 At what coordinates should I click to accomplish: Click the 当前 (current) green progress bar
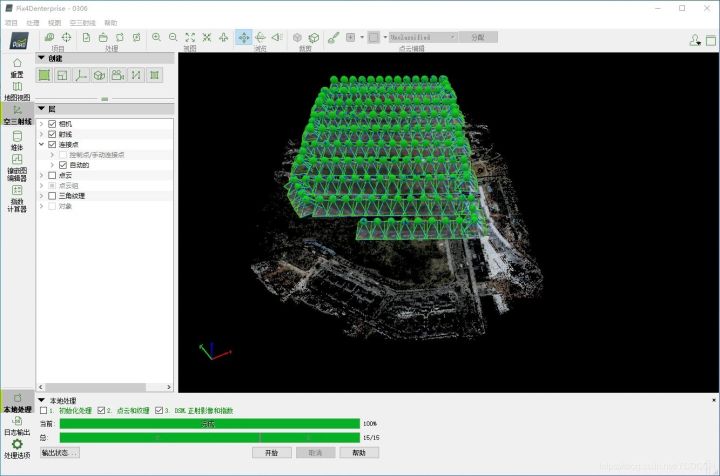click(x=208, y=424)
